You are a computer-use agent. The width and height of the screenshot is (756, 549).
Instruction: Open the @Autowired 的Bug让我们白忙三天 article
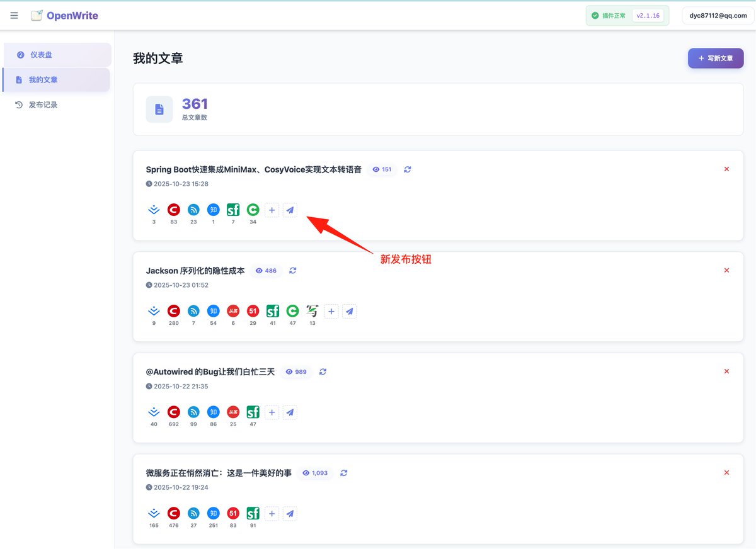point(210,372)
